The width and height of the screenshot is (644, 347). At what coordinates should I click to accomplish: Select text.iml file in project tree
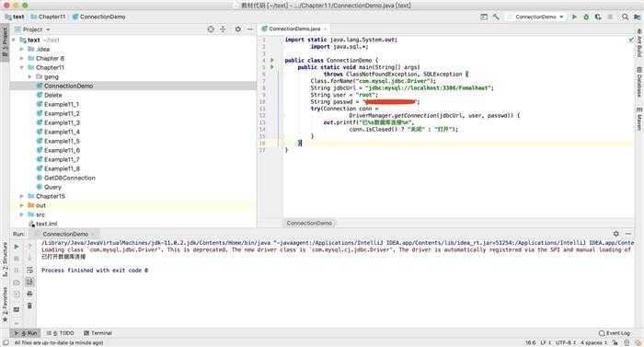pyautogui.click(x=42, y=224)
